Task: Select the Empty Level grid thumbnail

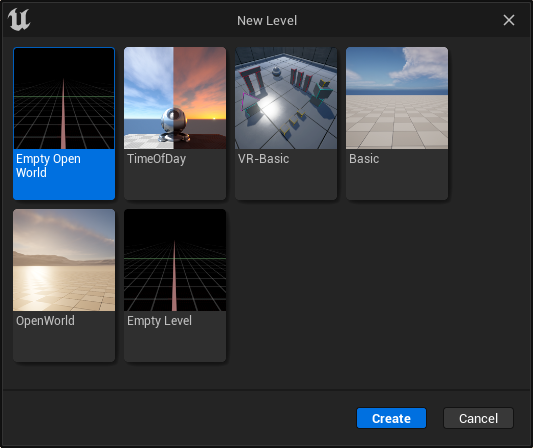Action: click(x=175, y=260)
